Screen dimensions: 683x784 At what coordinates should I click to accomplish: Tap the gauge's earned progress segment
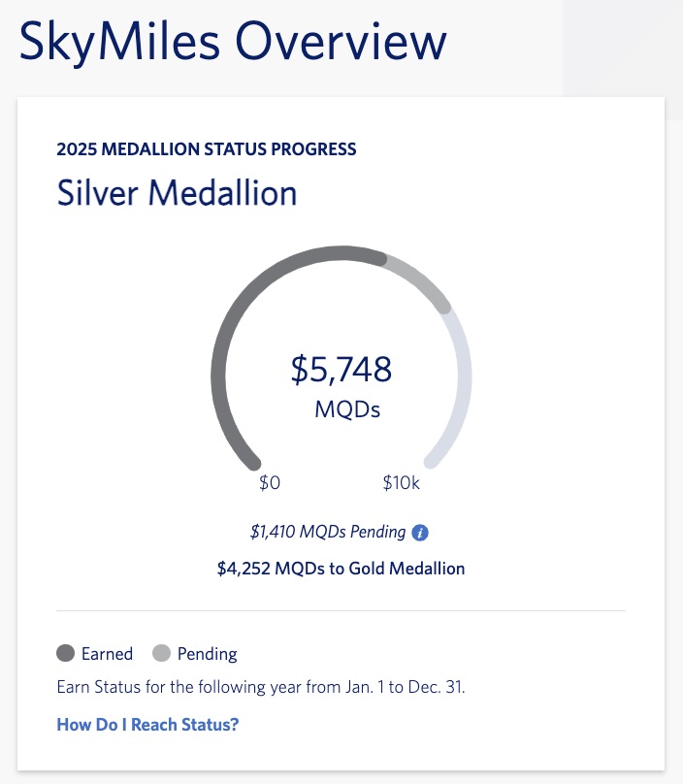point(233,320)
